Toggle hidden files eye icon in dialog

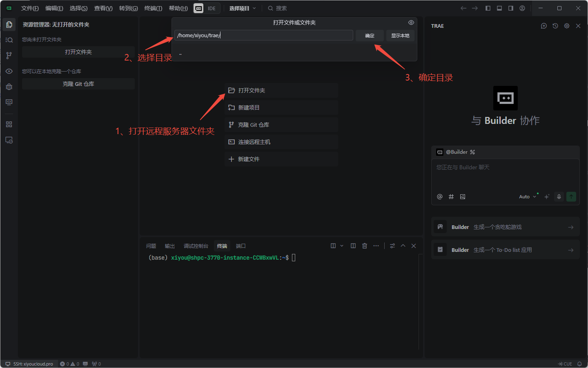[411, 22]
